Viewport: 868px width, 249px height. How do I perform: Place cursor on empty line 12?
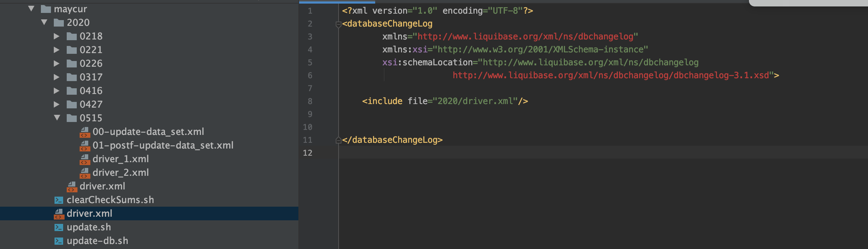pos(603,152)
